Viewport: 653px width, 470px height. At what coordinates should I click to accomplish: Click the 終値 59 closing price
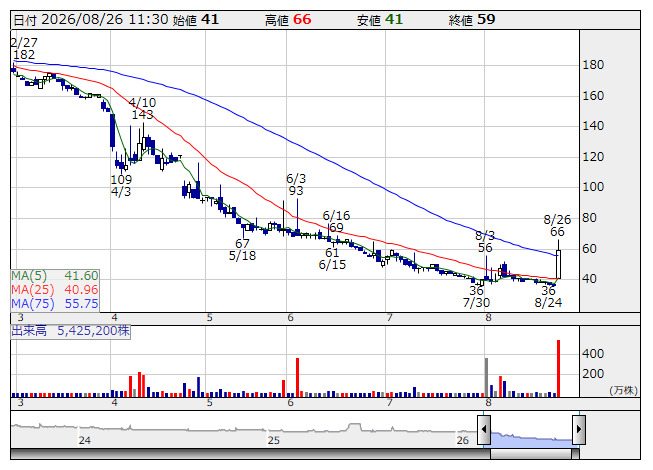click(472, 20)
